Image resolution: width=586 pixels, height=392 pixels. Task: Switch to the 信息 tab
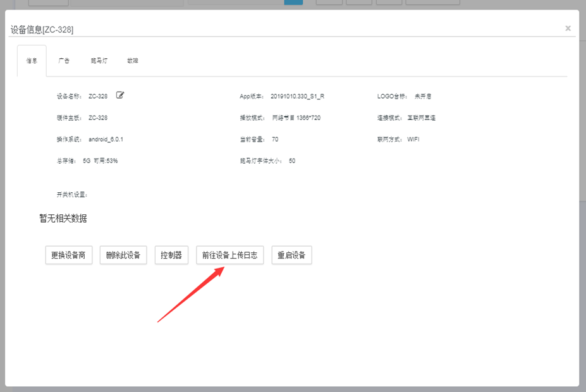pyautogui.click(x=32, y=61)
